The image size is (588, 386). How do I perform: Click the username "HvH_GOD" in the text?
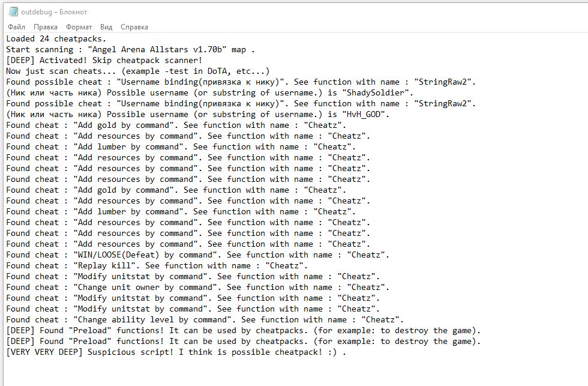(x=364, y=115)
